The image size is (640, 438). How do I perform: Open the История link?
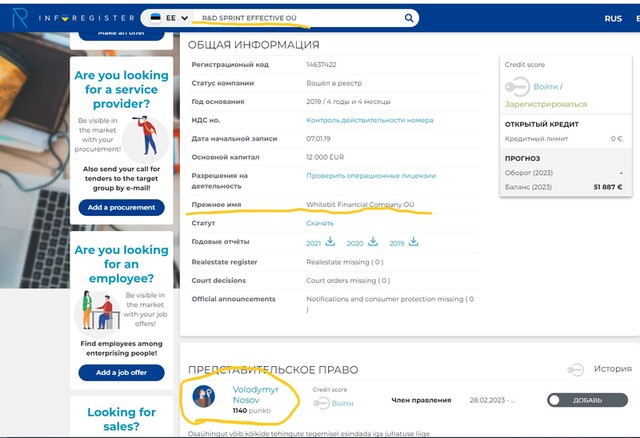point(613,369)
